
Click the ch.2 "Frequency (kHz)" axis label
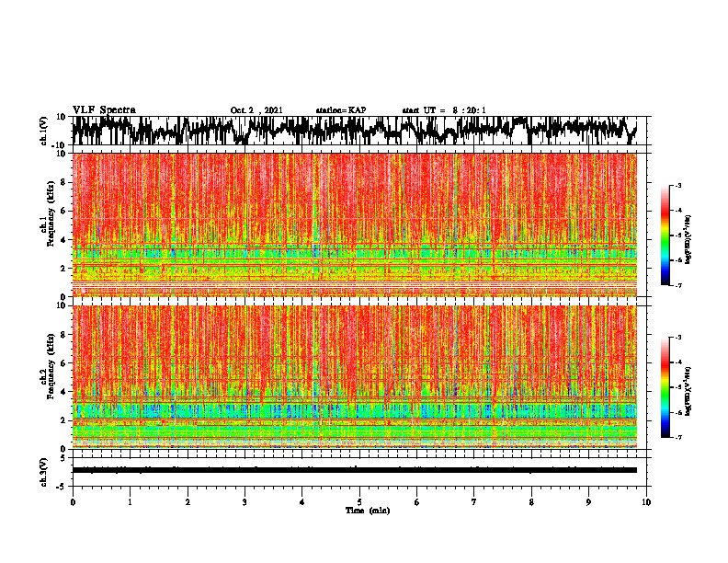[51, 366]
